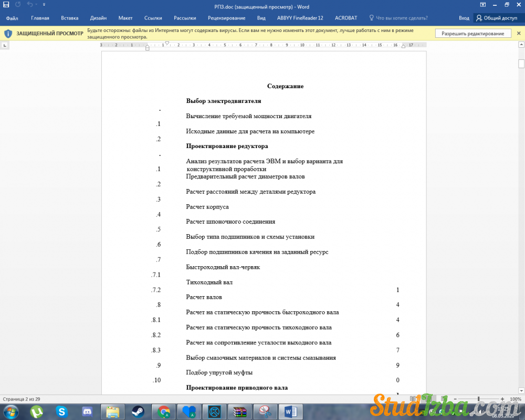The image size is (525, 420).
Task: Click the Общий доступ share button
Action: pyautogui.click(x=497, y=18)
